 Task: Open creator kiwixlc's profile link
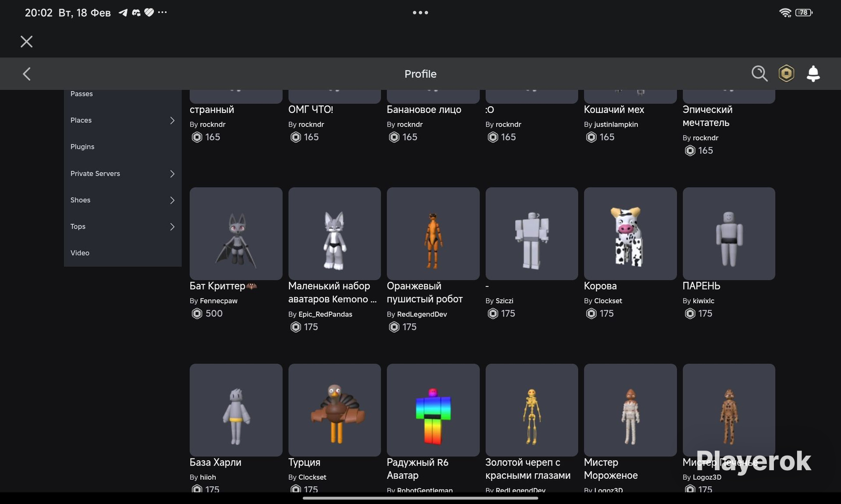pyautogui.click(x=703, y=301)
